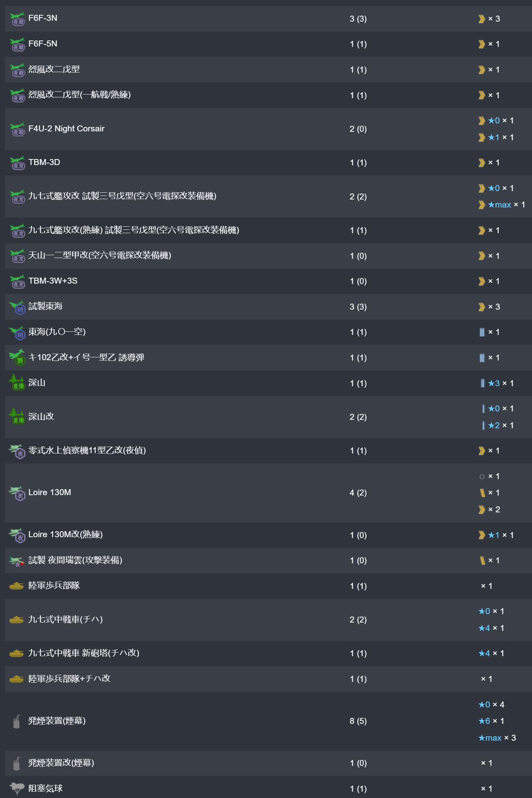Select the 烈風改二戊型(一航戦/熟練) row label

click(79, 95)
